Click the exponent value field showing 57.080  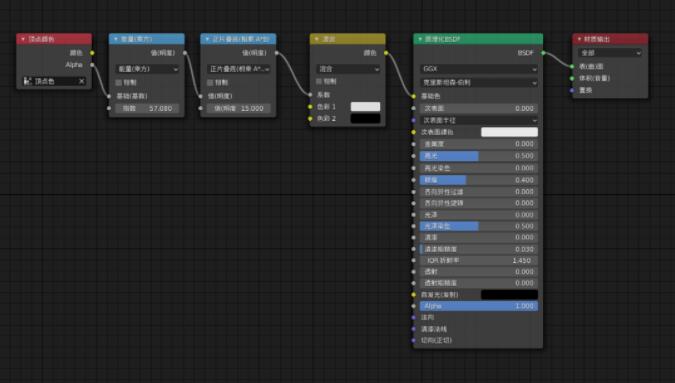(x=147, y=108)
